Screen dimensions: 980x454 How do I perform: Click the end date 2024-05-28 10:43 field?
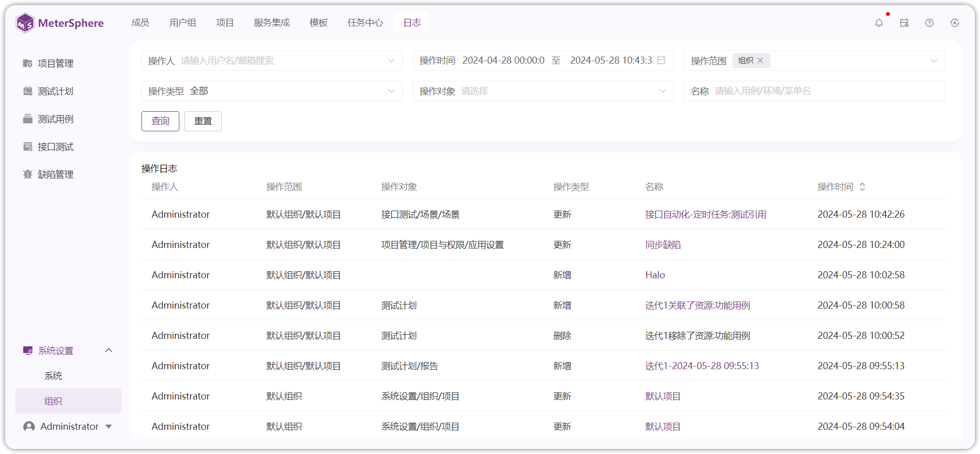click(612, 61)
